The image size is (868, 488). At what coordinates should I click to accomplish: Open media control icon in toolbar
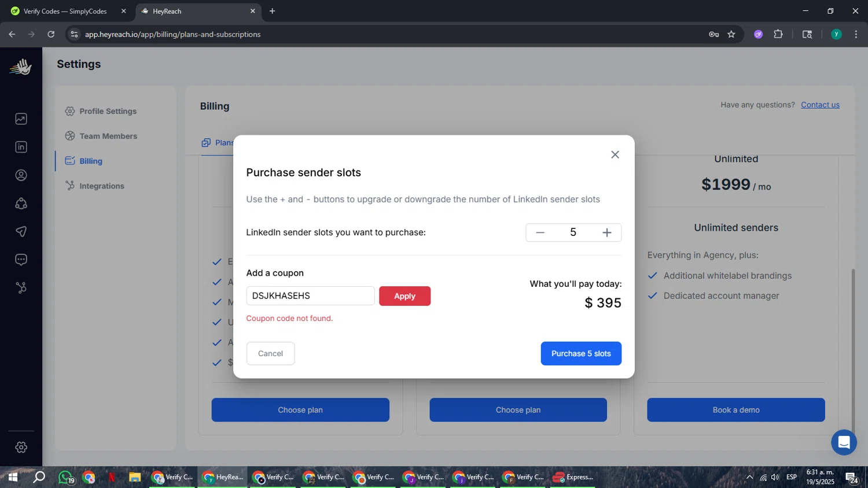tap(807, 34)
